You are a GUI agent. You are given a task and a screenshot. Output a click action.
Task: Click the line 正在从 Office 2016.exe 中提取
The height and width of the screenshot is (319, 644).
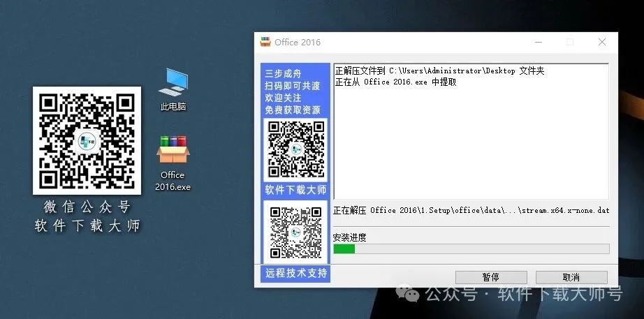click(x=395, y=82)
